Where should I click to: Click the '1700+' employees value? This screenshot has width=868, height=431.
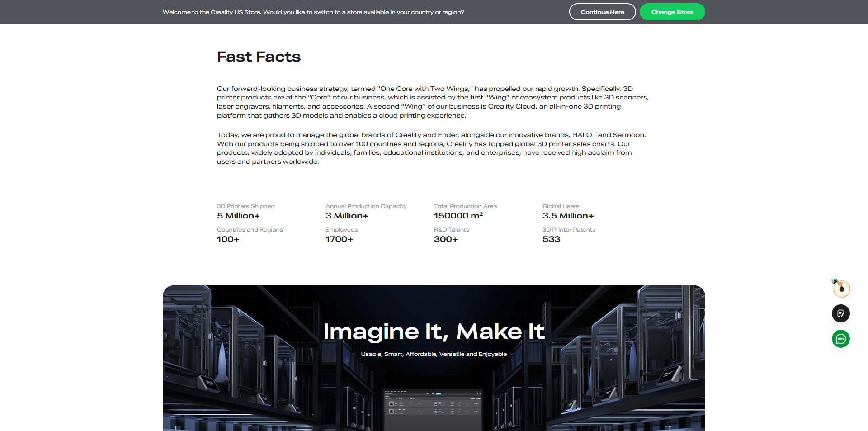pos(339,239)
